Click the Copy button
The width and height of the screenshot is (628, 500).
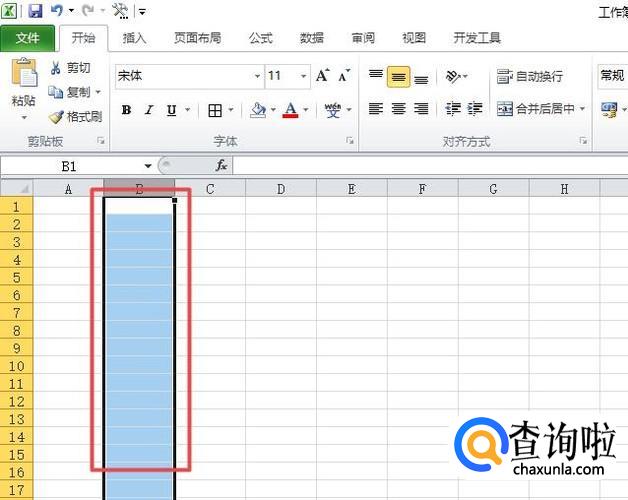(70, 92)
